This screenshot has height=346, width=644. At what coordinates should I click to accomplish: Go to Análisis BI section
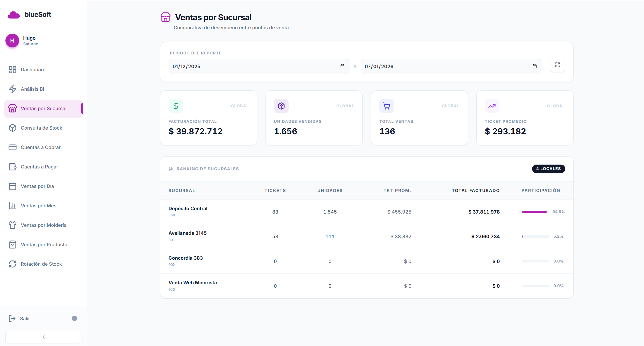pyautogui.click(x=32, y=89)
